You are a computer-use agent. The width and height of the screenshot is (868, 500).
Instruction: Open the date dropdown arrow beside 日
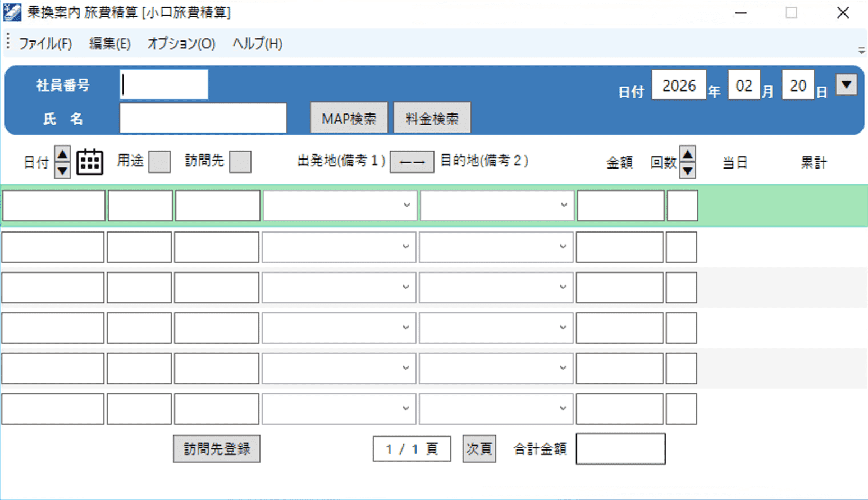(846, 85)
